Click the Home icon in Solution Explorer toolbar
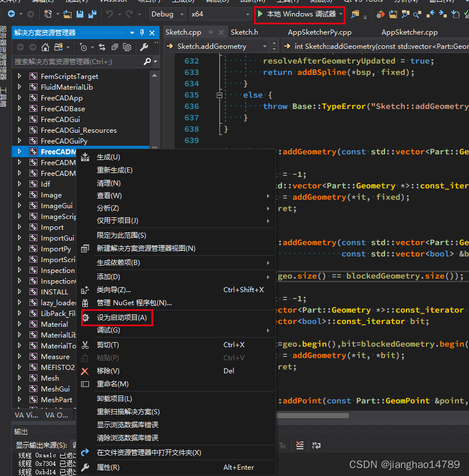The image size is (469, 476). 44,47
